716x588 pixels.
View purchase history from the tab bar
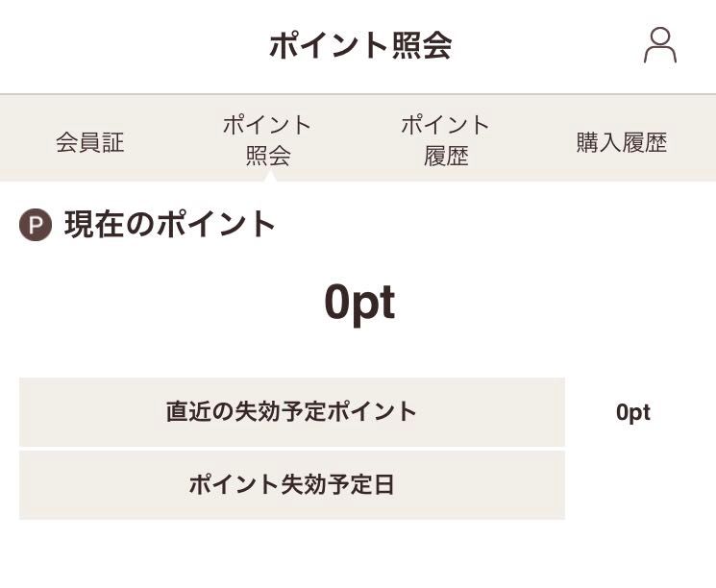622,142
